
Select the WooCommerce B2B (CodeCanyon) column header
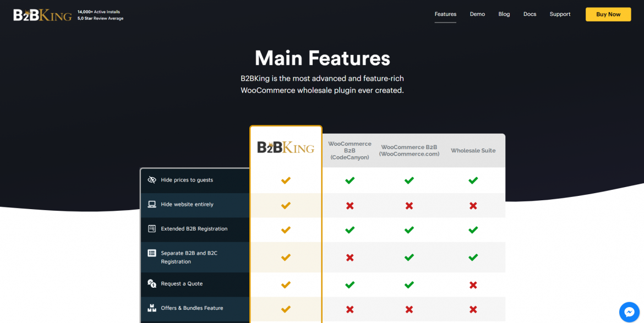point(350,151)
